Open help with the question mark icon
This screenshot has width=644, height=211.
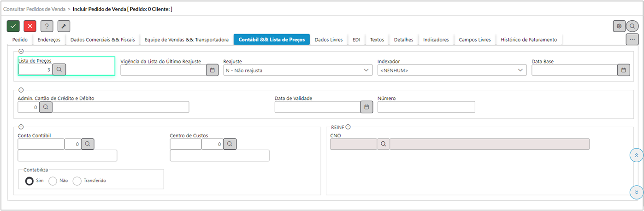tap(47, 26)
